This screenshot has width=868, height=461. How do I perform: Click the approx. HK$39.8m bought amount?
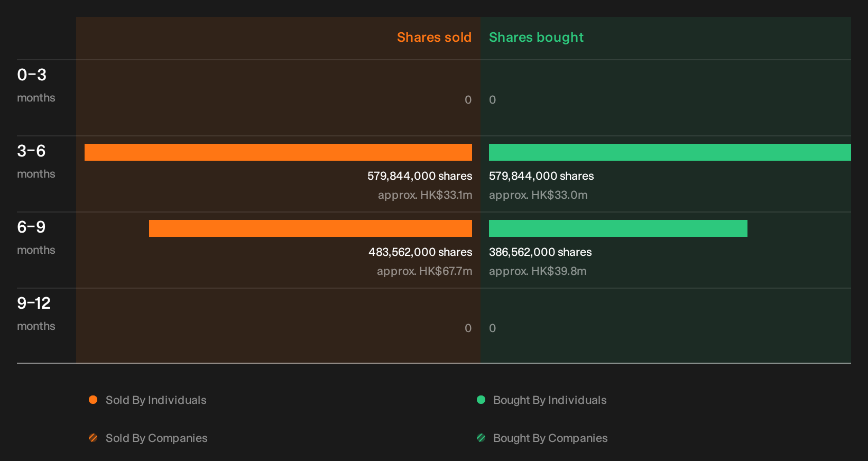click(538, 271)
